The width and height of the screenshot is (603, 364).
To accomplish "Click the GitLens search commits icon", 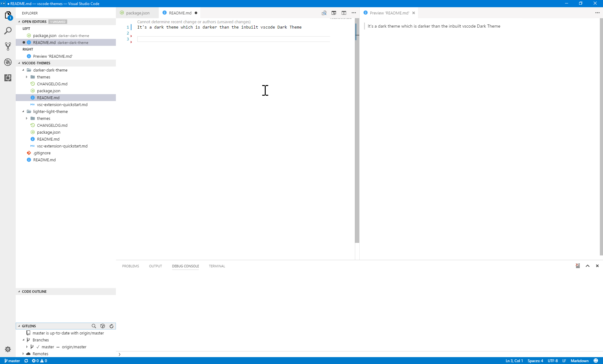I will [x=94, y=326].
